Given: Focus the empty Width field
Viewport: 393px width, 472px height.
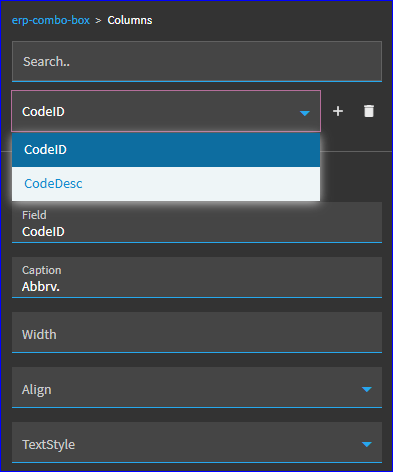Looking at the screenshot, I should tap(197, 332).
